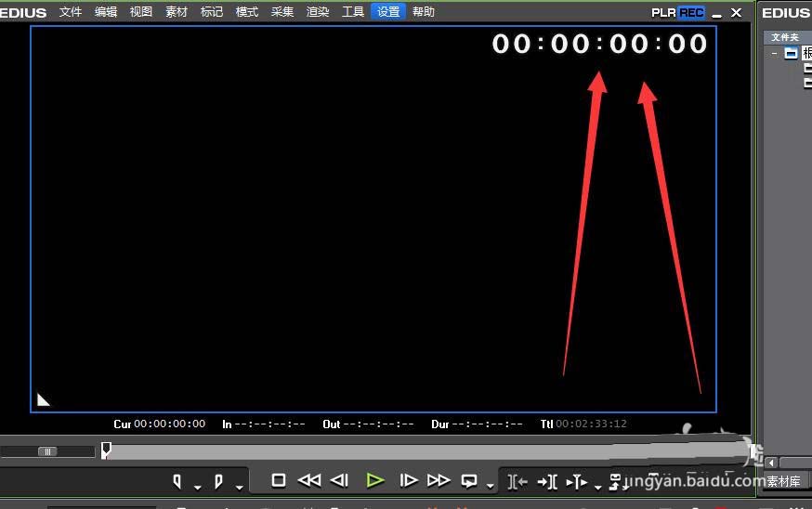The image size is (812, 509).
Task: Click the loop playback icon
Action: [469, 481]
